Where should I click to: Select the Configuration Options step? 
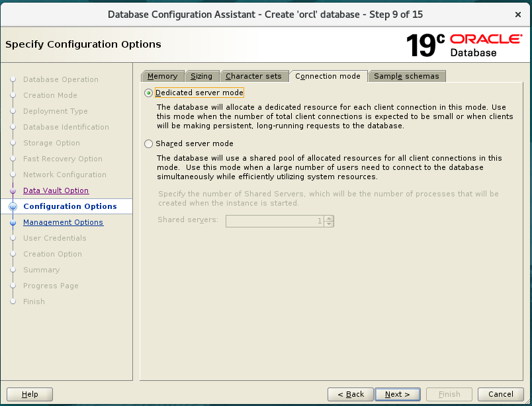pyautogui.click(x=70, y=206)
